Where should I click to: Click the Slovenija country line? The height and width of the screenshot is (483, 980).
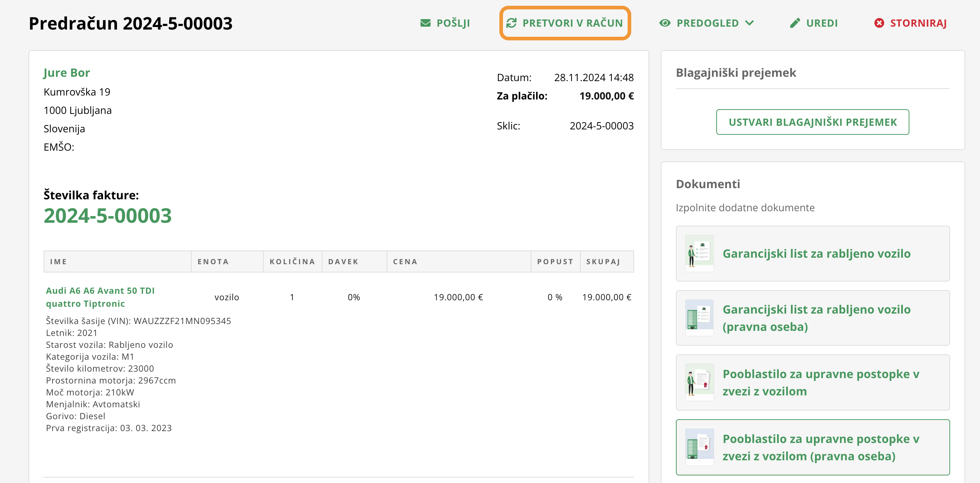[x=64, y=129]
